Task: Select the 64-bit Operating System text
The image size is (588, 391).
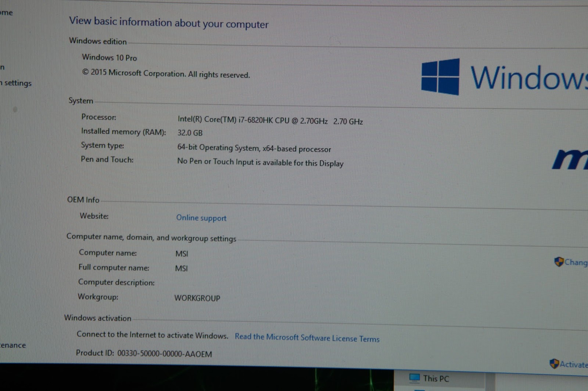Action: click(254, 148)
